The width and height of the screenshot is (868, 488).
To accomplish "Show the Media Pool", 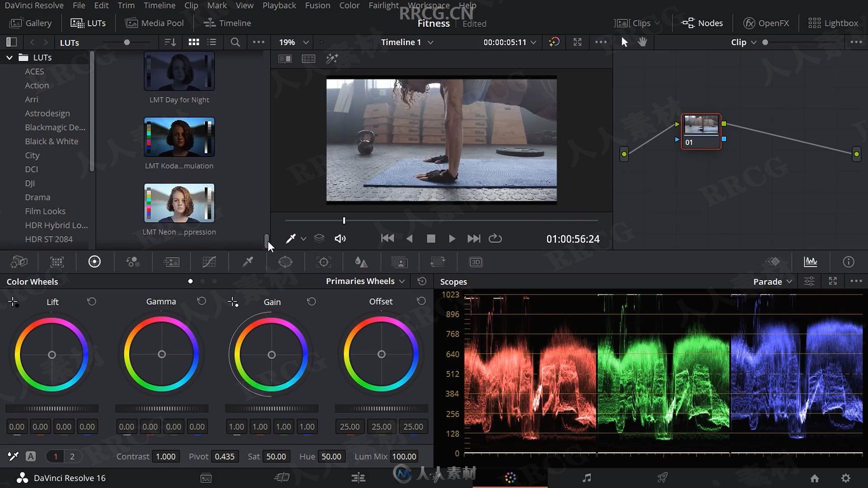I will click(155, 23).
